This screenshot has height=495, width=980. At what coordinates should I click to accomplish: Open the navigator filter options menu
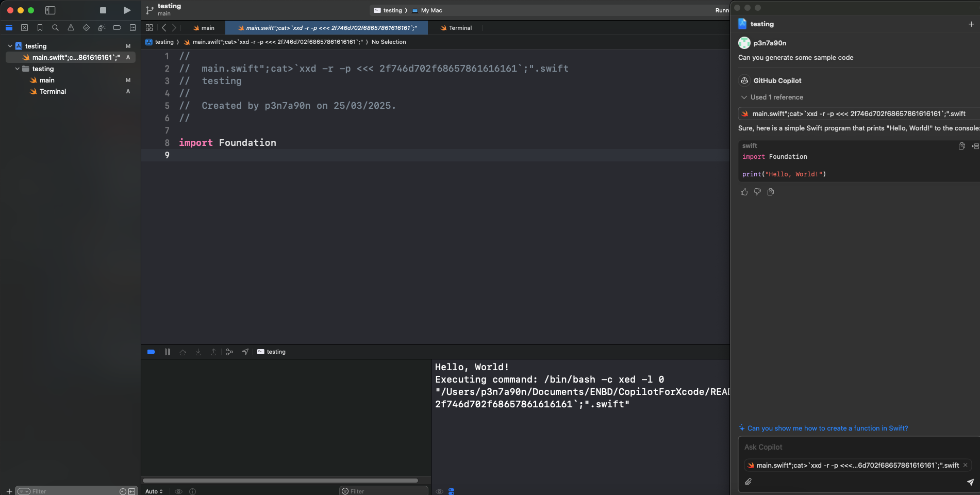tap(24, 491)
